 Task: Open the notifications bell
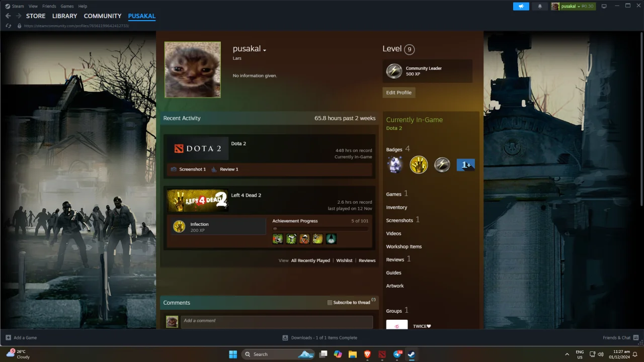[x=540, y=6]
